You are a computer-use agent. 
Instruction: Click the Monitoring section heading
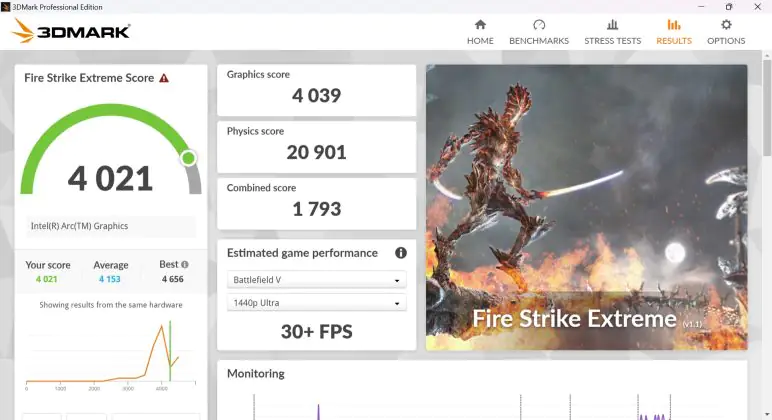click(x=256, y=374)
